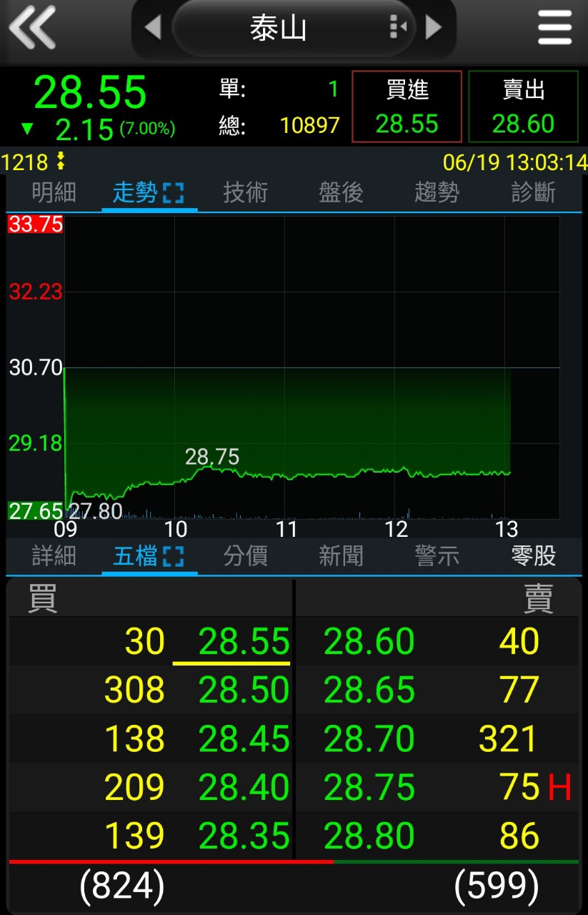Tap the current price 28.55 in the header
Viewport: 588px width, 915px height.
coord(90,91)
